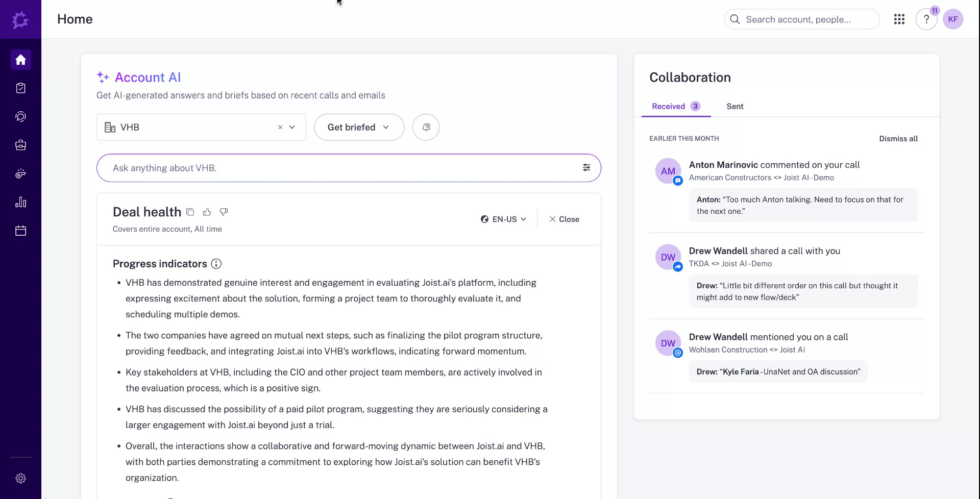Select the Received tab in Collaboration
The width and height of the screenshot is (980, 499).
click(x=669, y=106)
